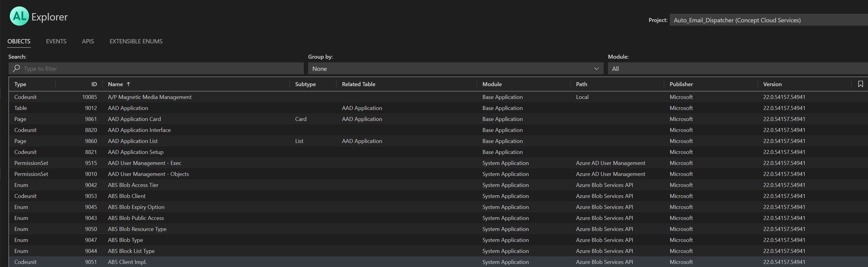Image resolution: width=868 pixels, height=267 pixels.
Task: Click the search magnifier icon
Action: (x=16, y=68)
